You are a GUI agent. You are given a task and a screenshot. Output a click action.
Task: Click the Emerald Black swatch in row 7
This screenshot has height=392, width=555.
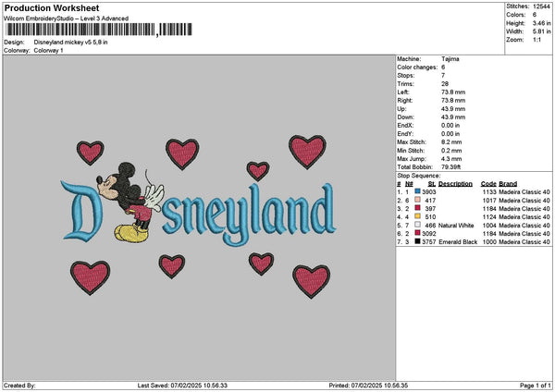(418, 241)
